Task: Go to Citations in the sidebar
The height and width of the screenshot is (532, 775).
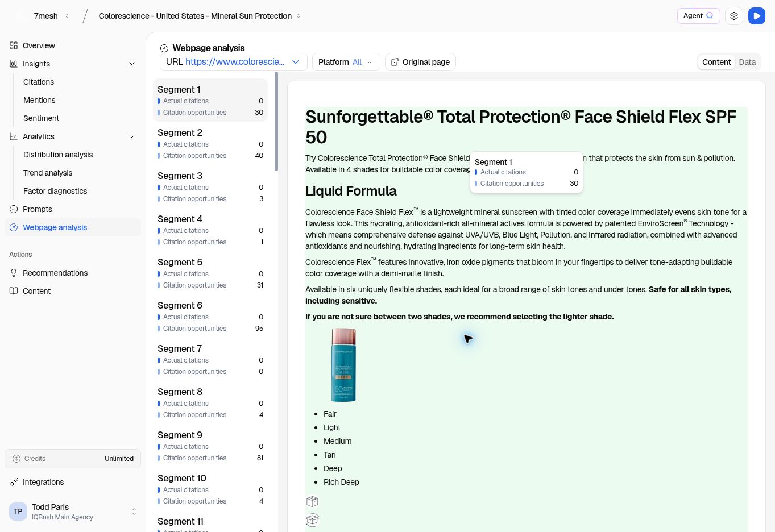Action: (39, 82)
